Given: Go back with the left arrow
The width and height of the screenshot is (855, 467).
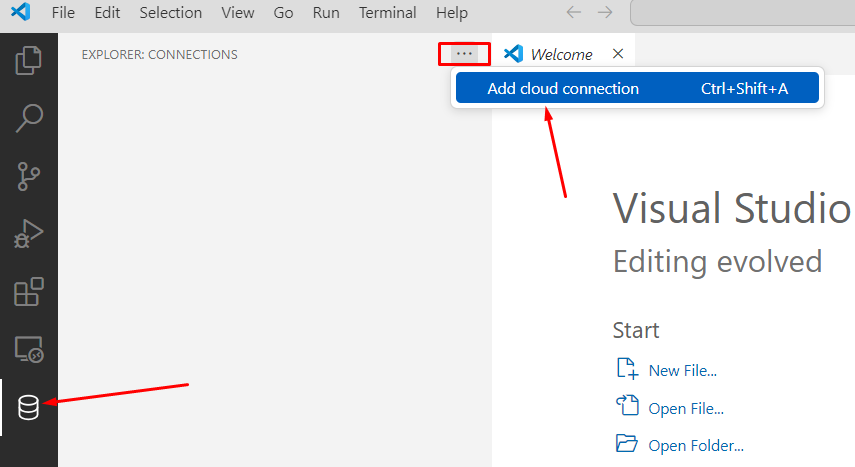Looking at the screenshot, I should [574, 12].
